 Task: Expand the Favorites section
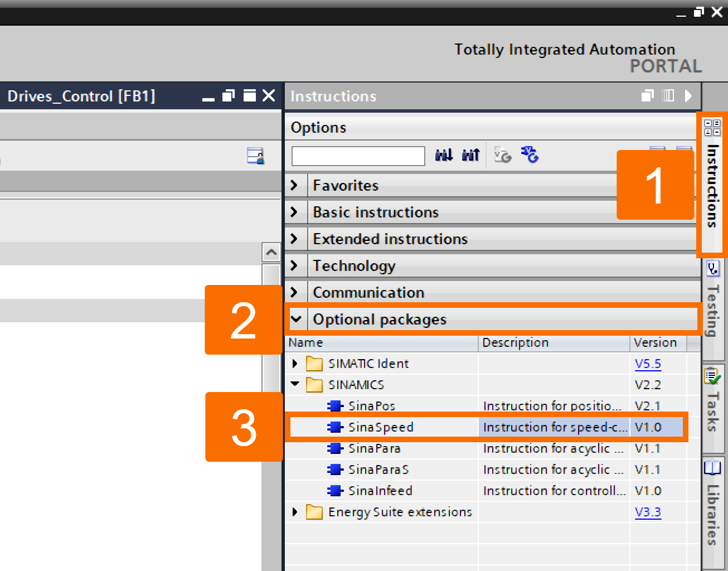click(x=294, y=185)
